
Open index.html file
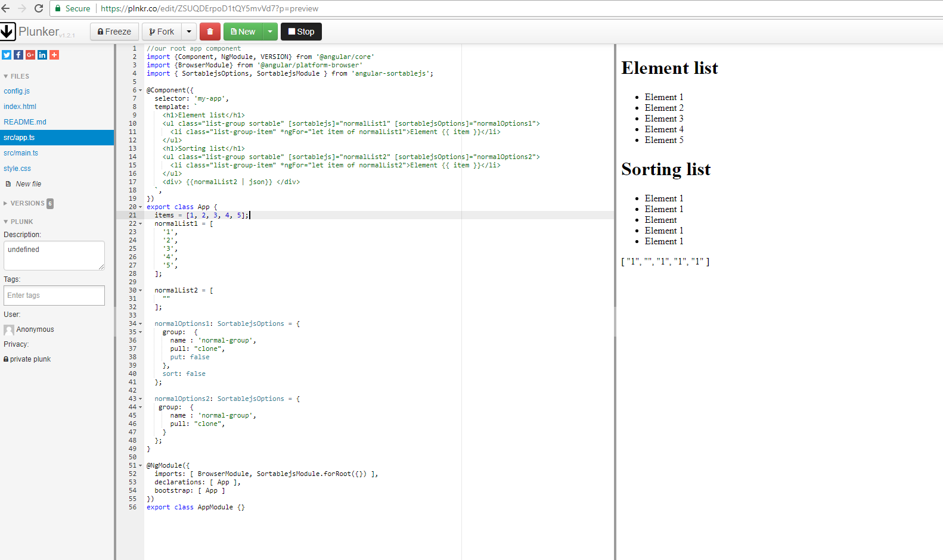[20, 107]
